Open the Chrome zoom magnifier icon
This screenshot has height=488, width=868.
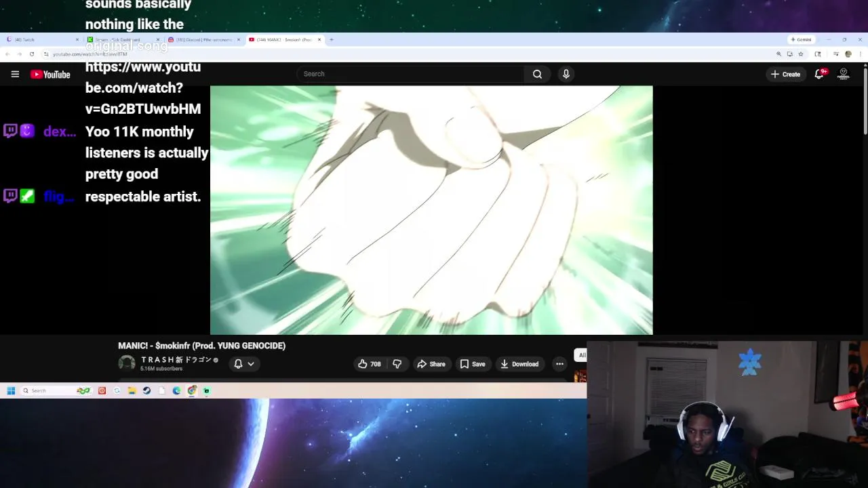778,54
